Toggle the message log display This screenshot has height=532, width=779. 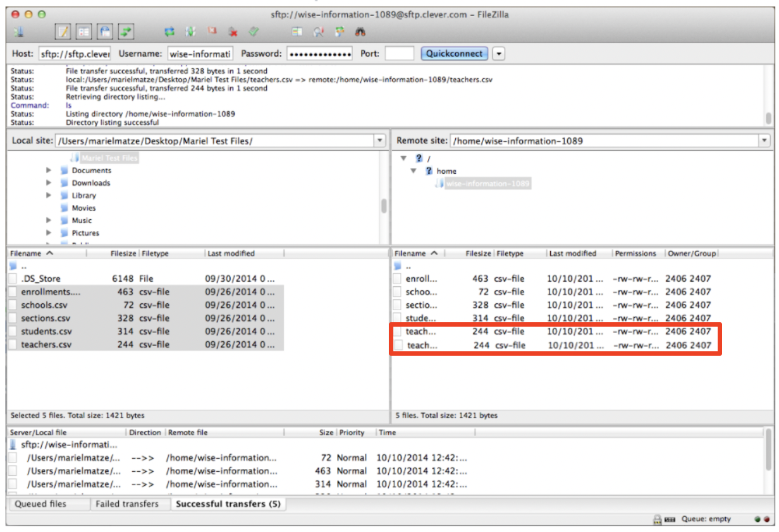pos(62,30)
